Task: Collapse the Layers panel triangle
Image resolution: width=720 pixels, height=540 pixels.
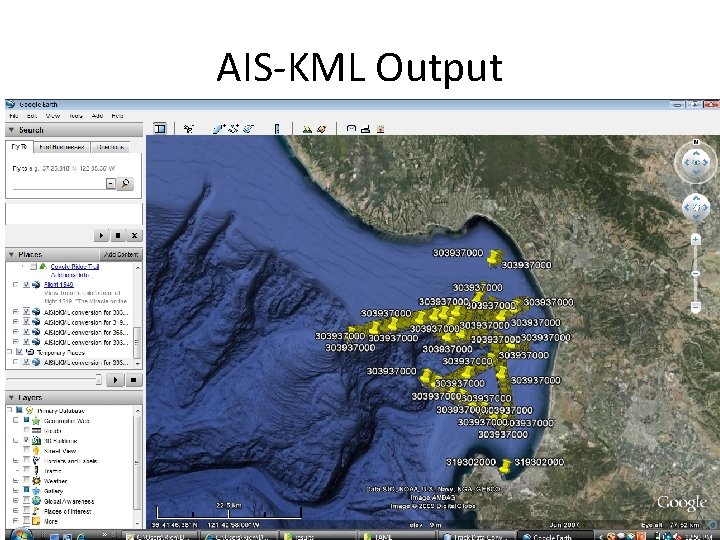Action: coord(11,397)
